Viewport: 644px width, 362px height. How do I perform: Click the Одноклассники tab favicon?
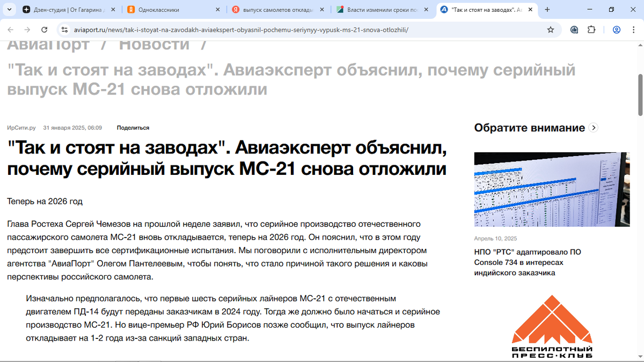coord(131,10)
